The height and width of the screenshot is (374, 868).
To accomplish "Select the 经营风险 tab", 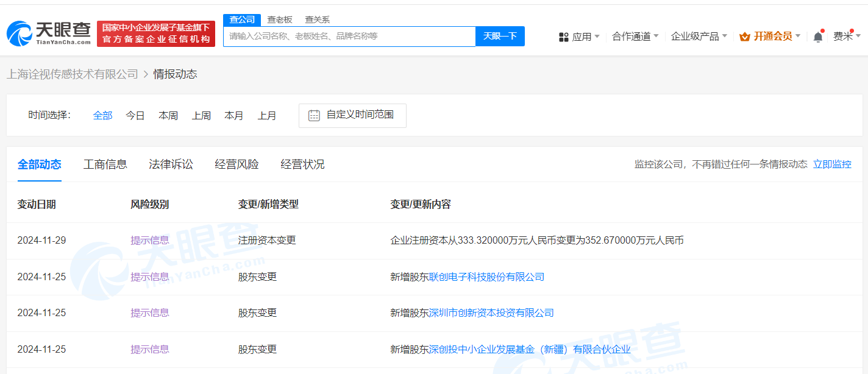I will (x=237, y=164).
